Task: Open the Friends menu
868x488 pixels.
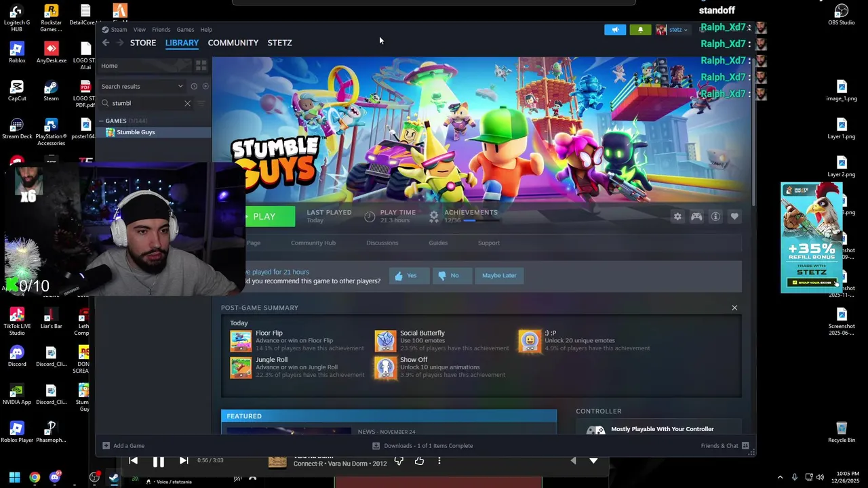Action: pos(161,30)
